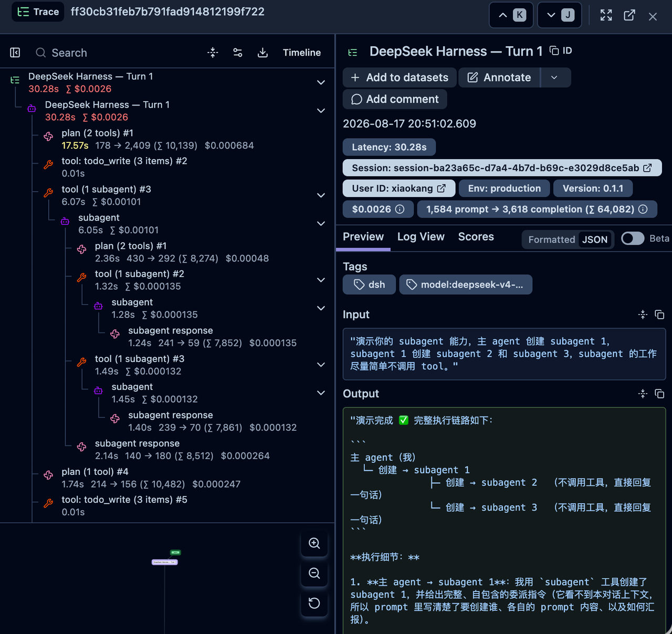Viewport: 672px width, 634px height.
Task: Collapse the nested DeepSeek Harness agent row
Action: point(321,111)
